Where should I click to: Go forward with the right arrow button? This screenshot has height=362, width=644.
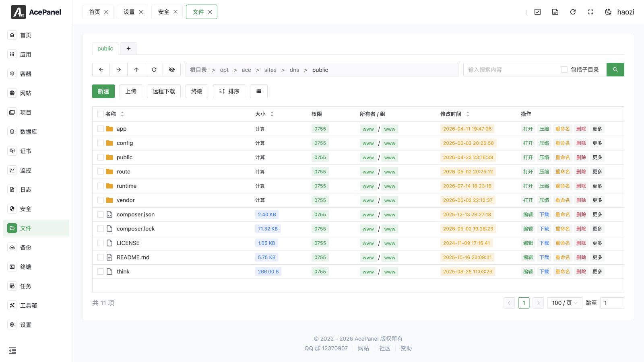[x=119, y=70]
